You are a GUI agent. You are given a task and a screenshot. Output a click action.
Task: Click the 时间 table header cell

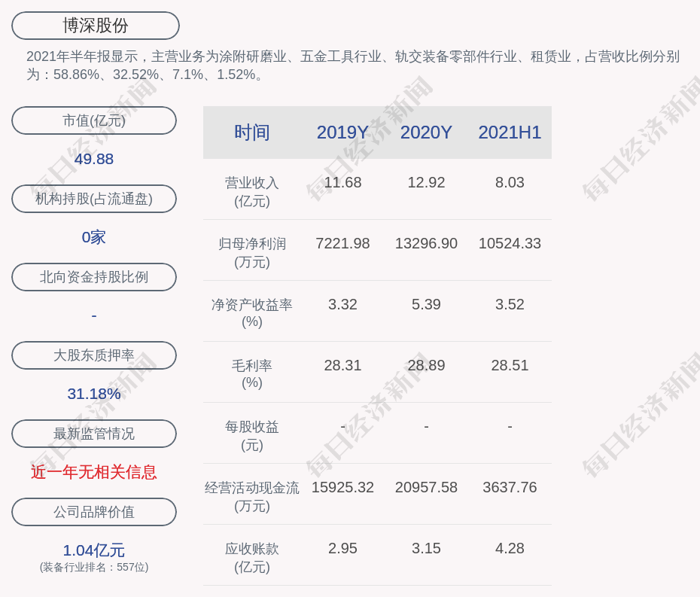[x=252, y=132]
